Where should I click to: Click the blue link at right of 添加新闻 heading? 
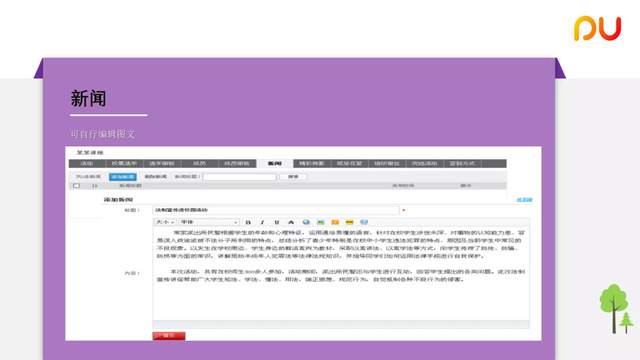coord(524,200)
